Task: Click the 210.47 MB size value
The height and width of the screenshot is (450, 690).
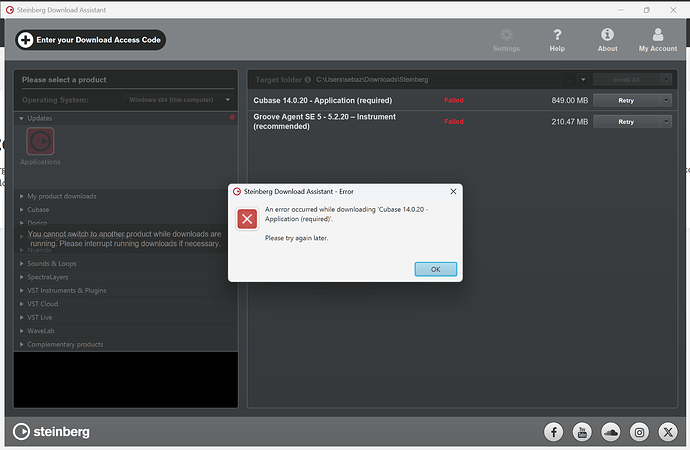Action: click(x=569, y=122)
